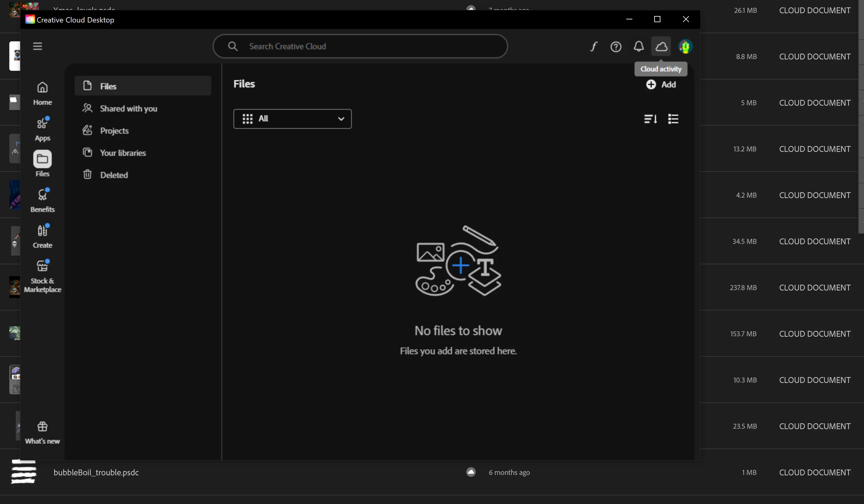The image size is (864, 504).
Task: Open the user profile avatar
Action: click(x=685, y=46)
